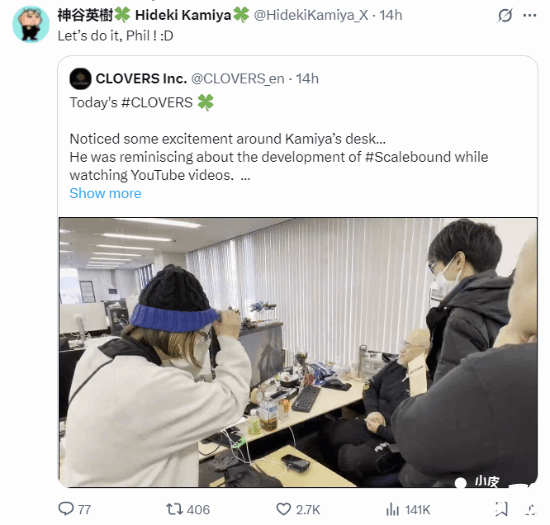Click the CLOVERS Inc. display name
Viewport: 550px width, 525px height.
[141, 79]
